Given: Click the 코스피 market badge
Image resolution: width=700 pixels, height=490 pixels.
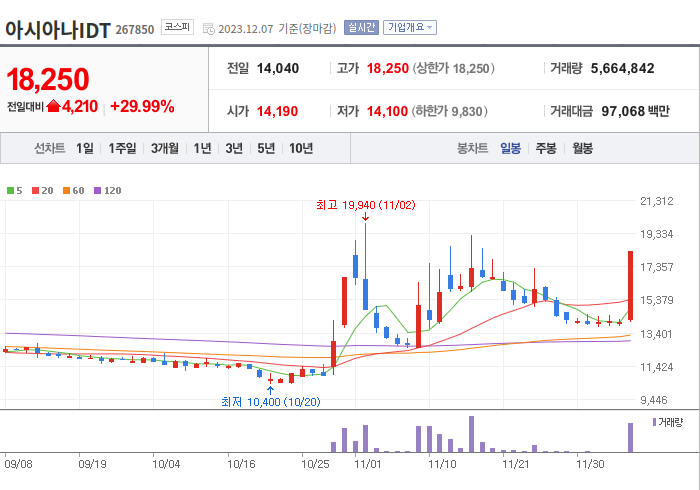Looking at the screenshot, I should [x=177, y=27].
